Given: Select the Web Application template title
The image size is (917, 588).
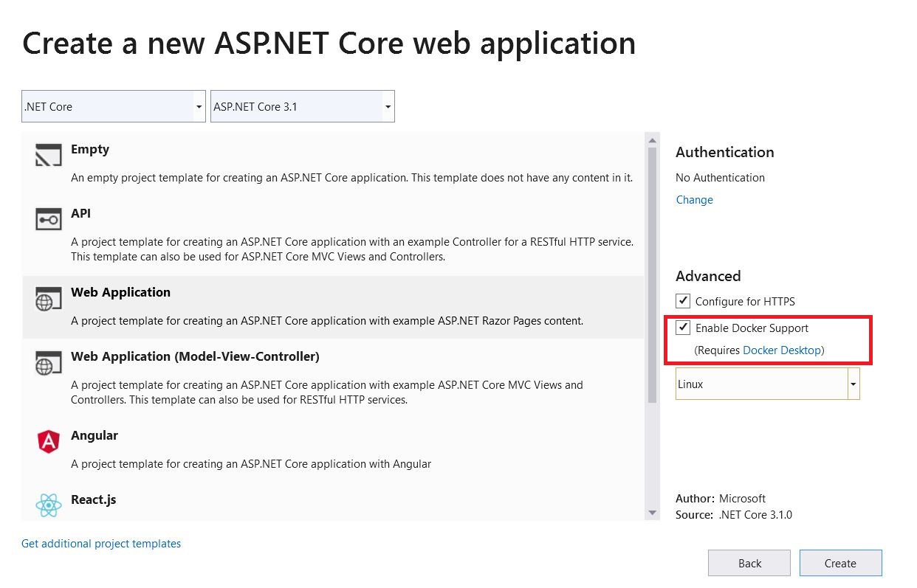Looking at the screenshot, I should (120, 292).
